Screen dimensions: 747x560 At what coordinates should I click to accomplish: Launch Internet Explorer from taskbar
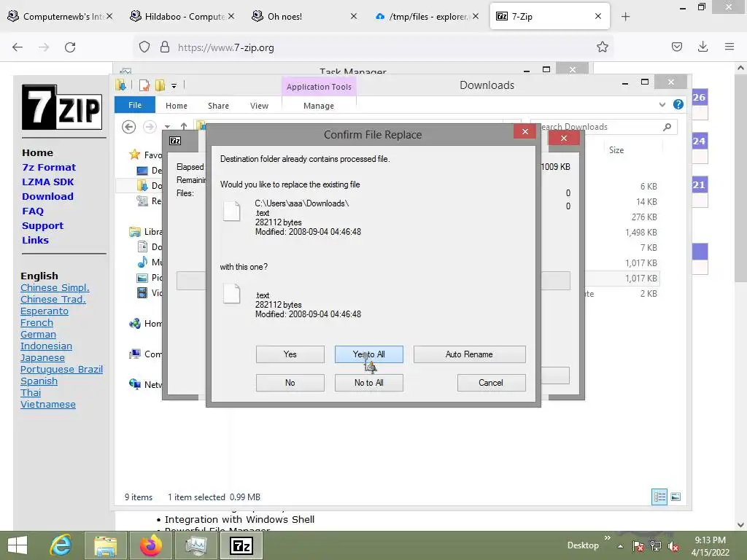click(x=61, y=545)
